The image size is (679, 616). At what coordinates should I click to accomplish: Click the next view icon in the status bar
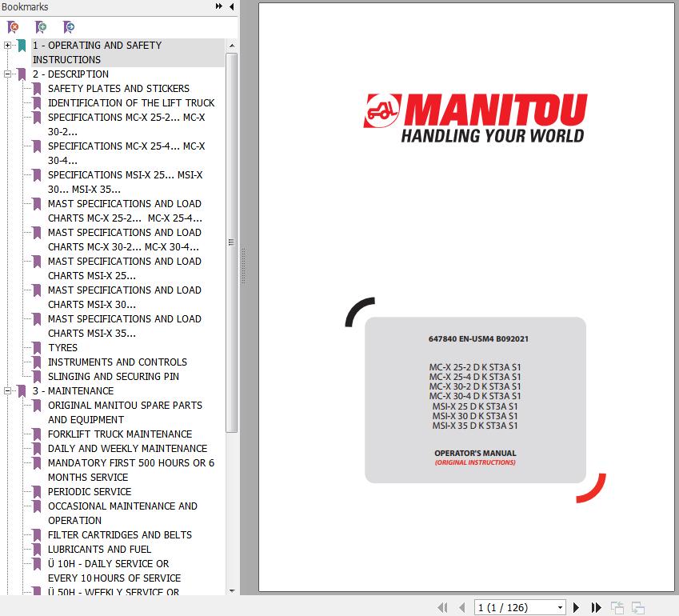point(638,608)
